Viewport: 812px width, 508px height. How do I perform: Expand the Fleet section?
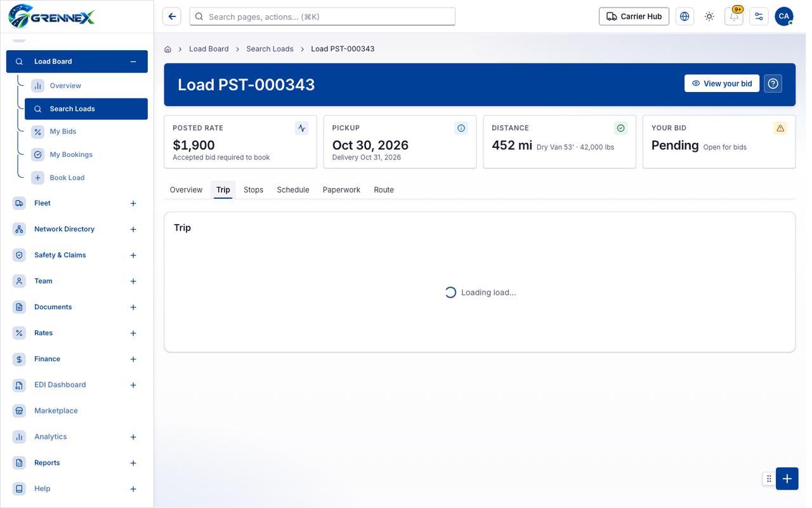[x=133, y=203]
